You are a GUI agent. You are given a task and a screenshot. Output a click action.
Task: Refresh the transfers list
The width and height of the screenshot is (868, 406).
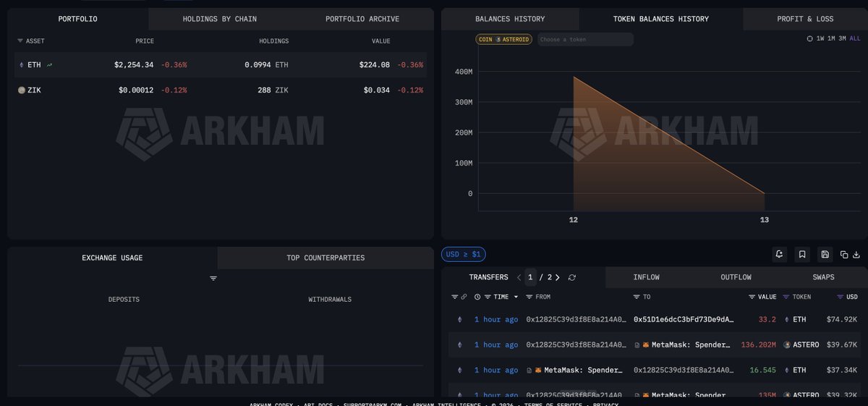pyautogui.click(x=572, y=277)
